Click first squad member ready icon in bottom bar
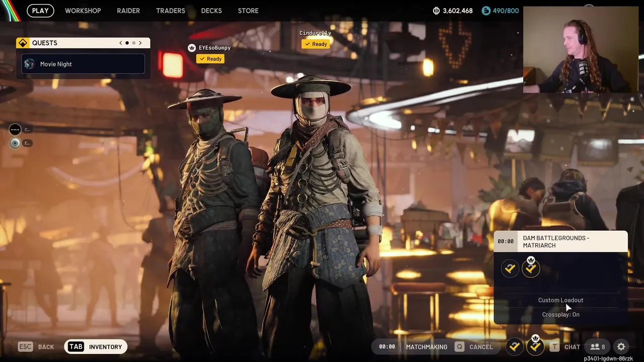 pyautogui.click(x=514, y=346)
